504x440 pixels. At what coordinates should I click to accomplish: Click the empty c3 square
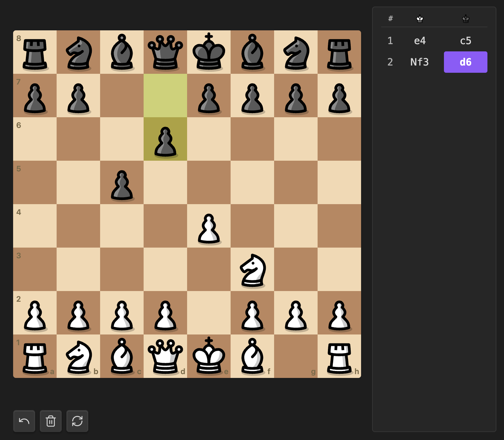[122, 269]
